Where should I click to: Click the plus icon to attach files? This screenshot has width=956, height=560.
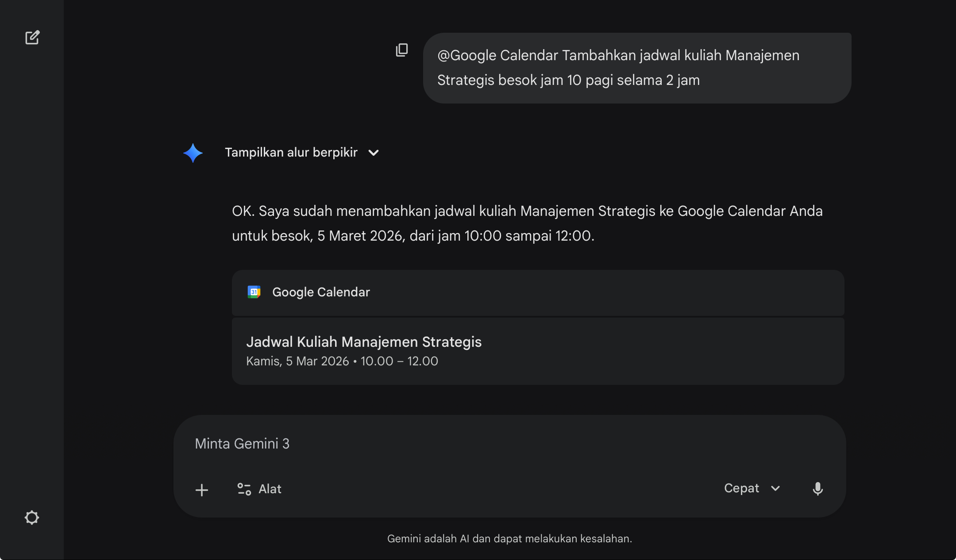202,489
